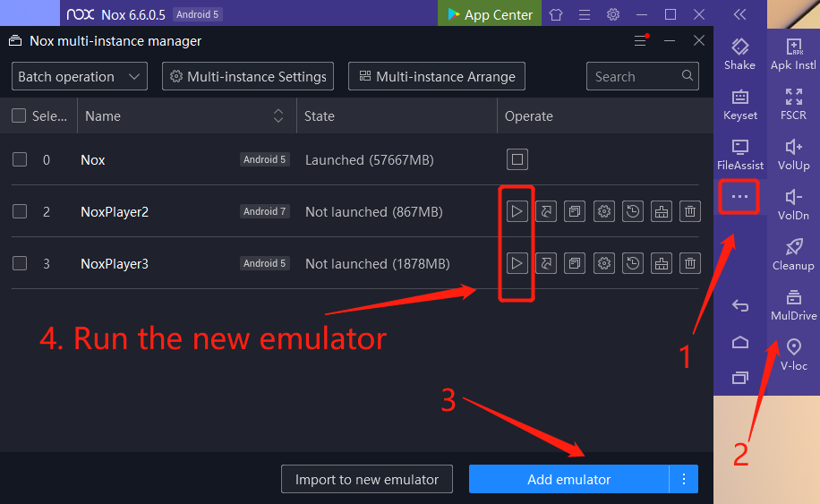Click the State column header
Screen dimensions: 820x504
click(x=320, y=116)
